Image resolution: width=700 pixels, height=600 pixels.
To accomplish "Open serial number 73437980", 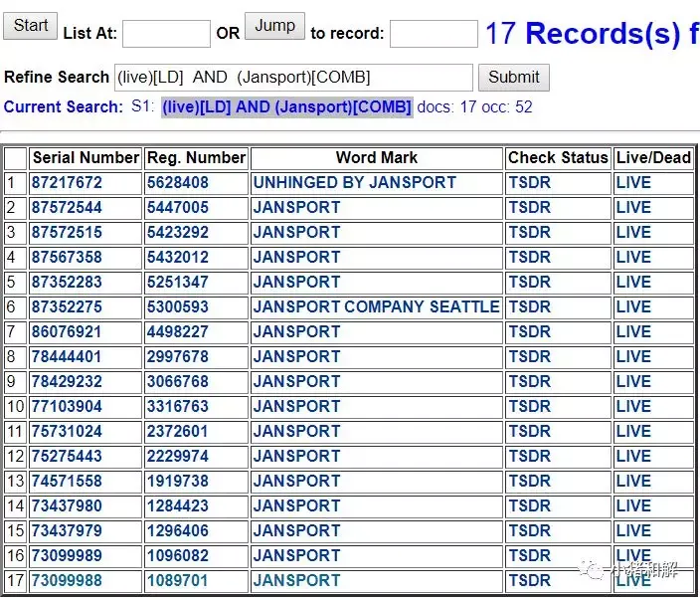I will tap(67, 506).
